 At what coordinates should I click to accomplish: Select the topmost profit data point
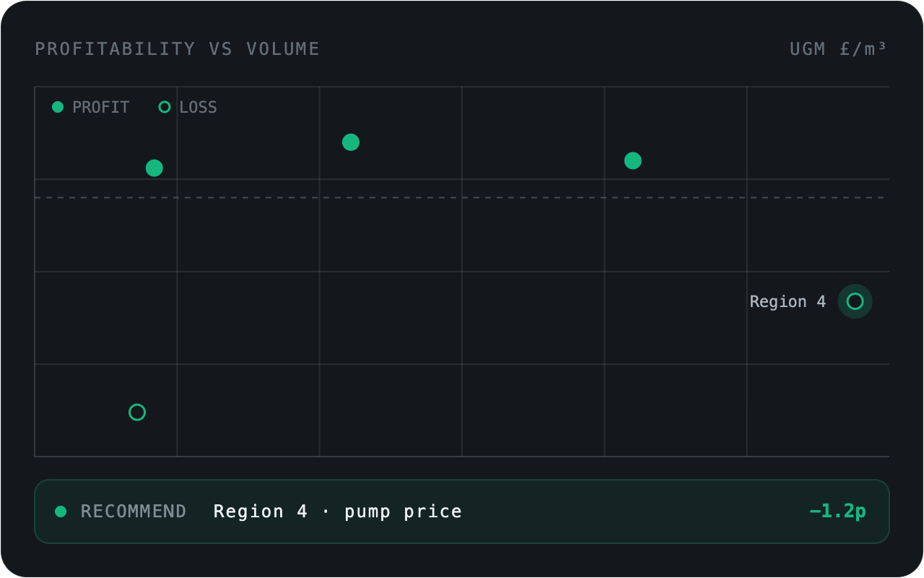pyautogui.click(x=351, y=142)
